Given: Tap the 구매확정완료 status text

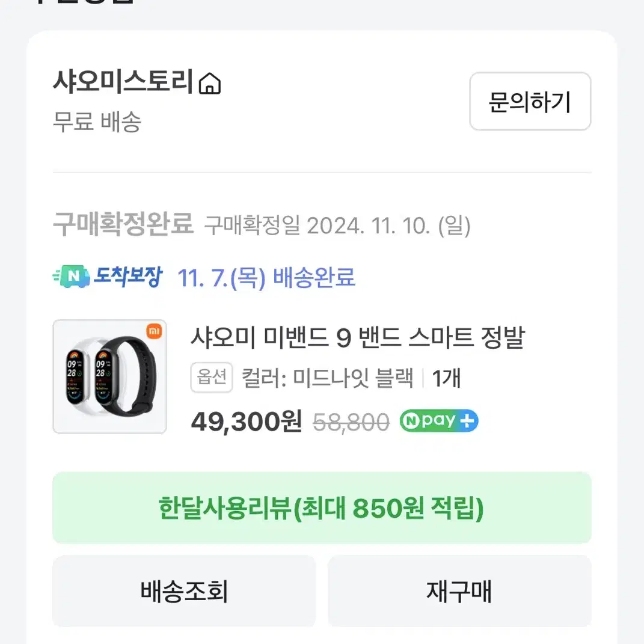Looking at the screenshot, I should 123,224.
